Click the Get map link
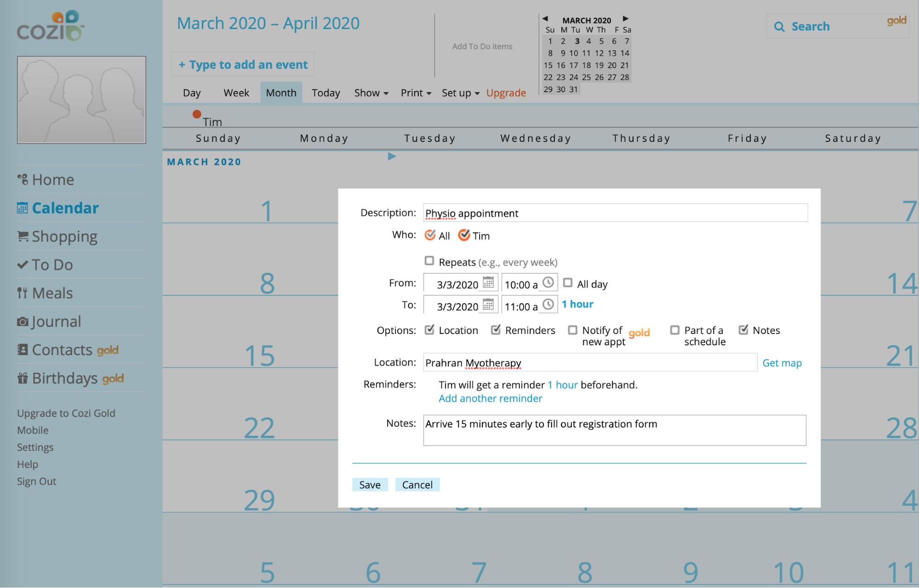 pos(782,363)
